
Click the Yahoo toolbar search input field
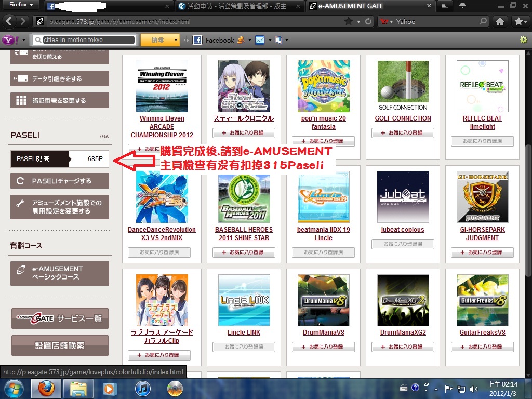(x=86, y=40)
